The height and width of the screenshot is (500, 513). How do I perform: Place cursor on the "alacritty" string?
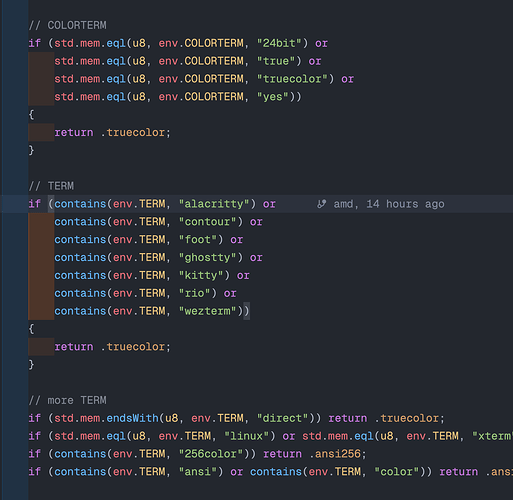pos(214,204)
